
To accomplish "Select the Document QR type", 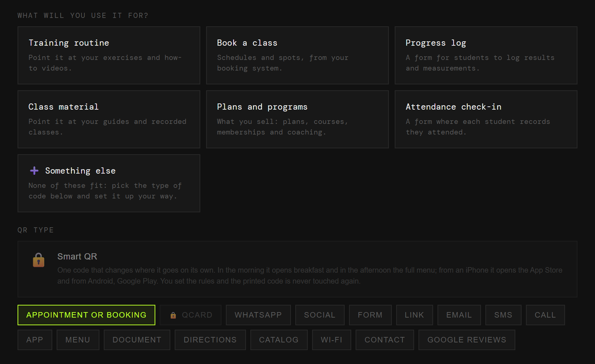I will point(137,340).
